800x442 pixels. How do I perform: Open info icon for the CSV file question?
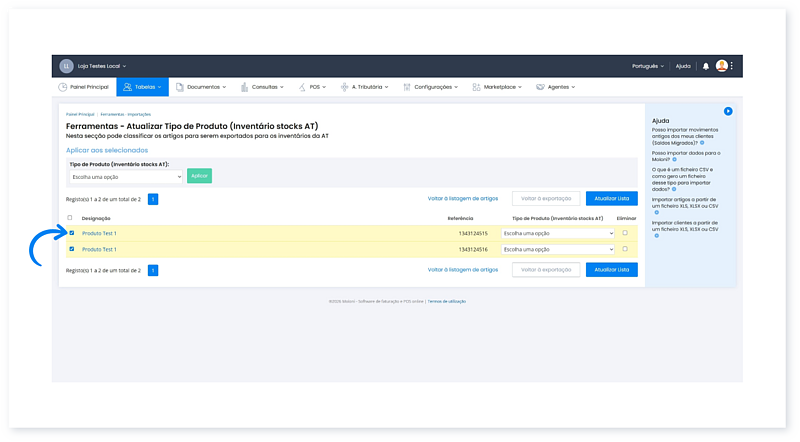coord(674,189)
